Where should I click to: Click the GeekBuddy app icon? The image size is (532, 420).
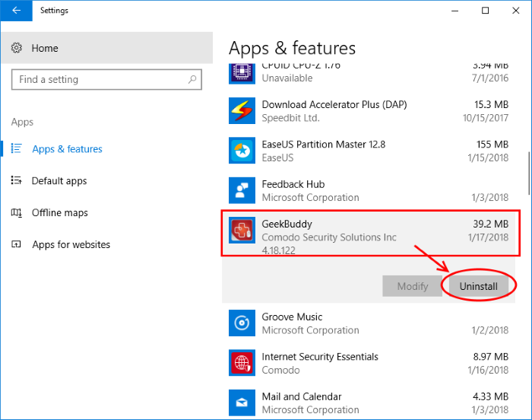242,230
